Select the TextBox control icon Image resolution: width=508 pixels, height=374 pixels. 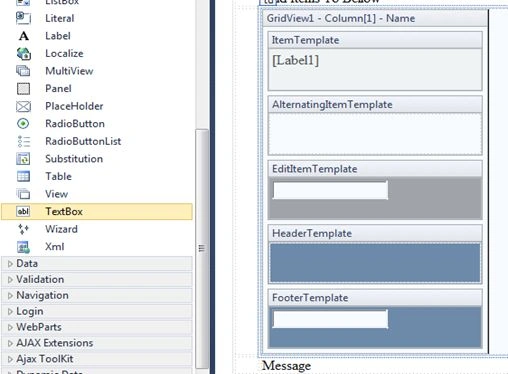click(x=23, y=211)
